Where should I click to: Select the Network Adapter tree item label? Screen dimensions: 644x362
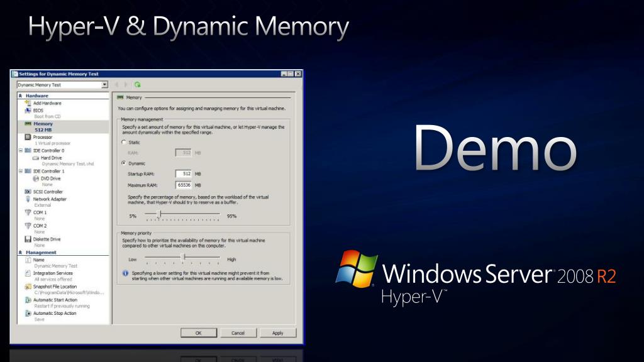click(50, 199)
